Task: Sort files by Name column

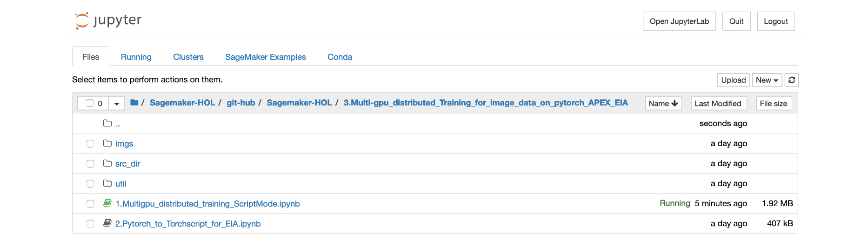Action: pos(663,104)
